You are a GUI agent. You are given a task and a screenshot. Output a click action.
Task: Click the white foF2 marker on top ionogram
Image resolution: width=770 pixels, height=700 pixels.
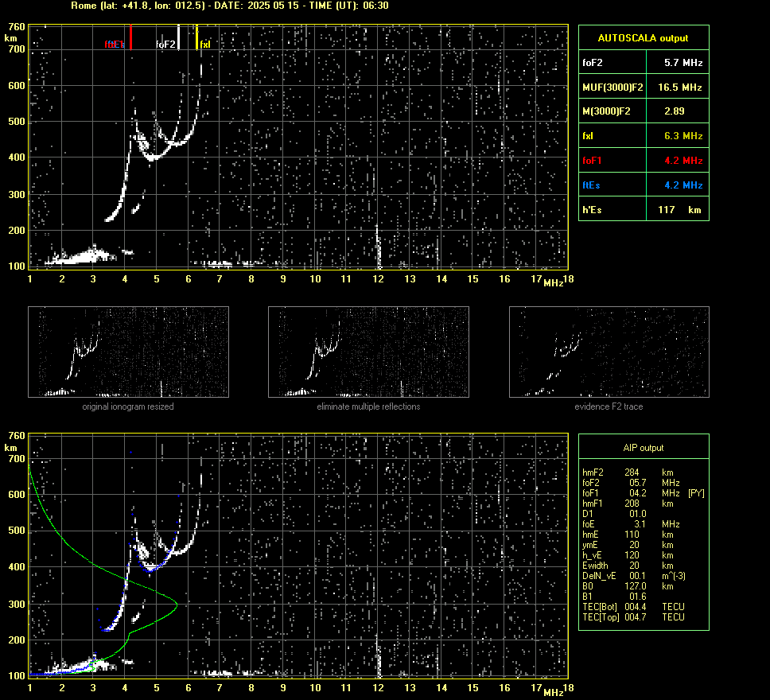click(178, 37)
